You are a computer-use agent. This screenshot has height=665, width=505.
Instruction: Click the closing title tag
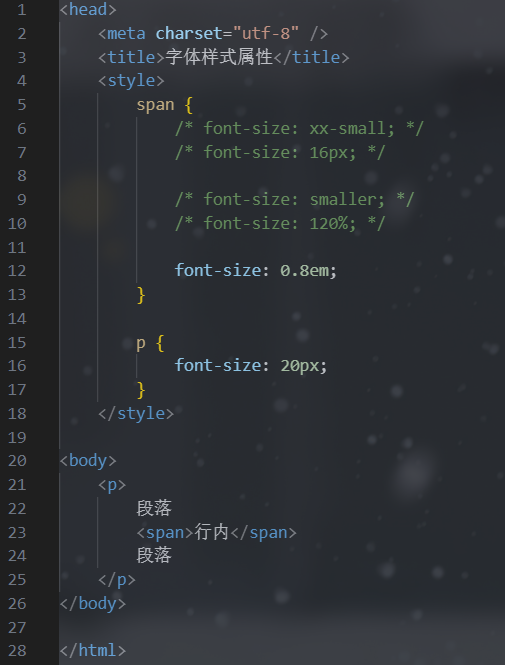pyautogui.click(x=311, y=57)
